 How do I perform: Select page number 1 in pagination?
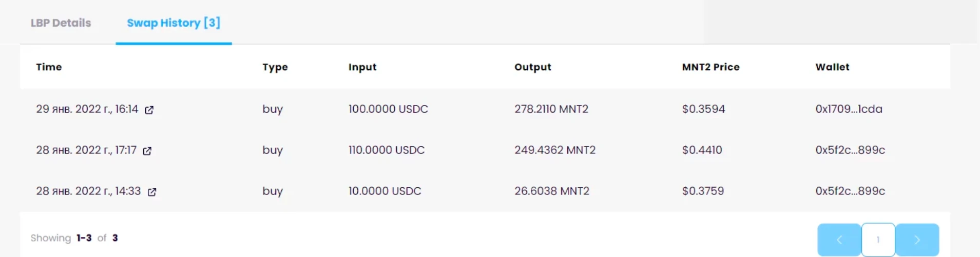878,240
